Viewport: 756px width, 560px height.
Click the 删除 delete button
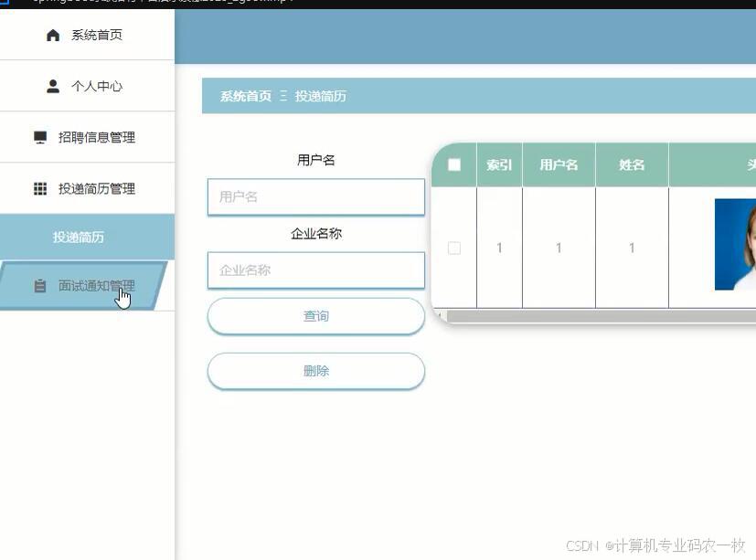[316, 371]
